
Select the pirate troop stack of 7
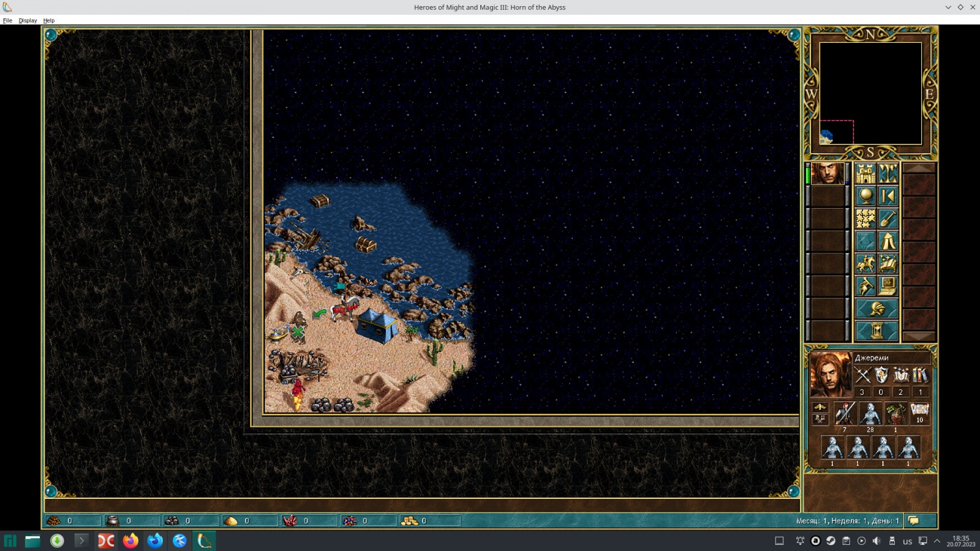coord(845,414)
